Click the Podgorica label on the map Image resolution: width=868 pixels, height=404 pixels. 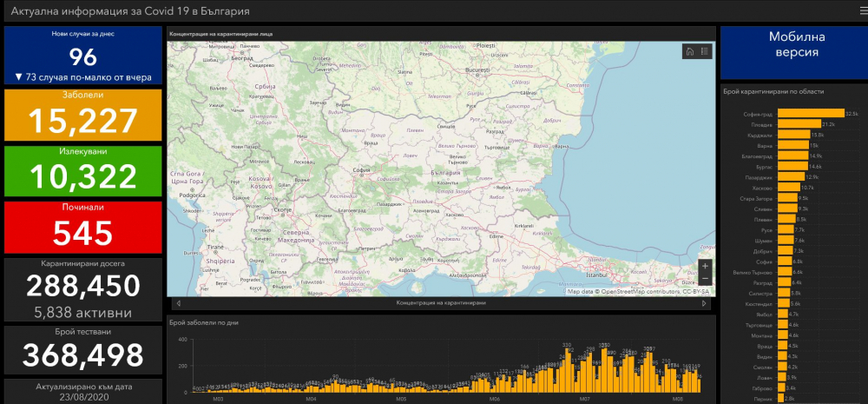[193, 195]
